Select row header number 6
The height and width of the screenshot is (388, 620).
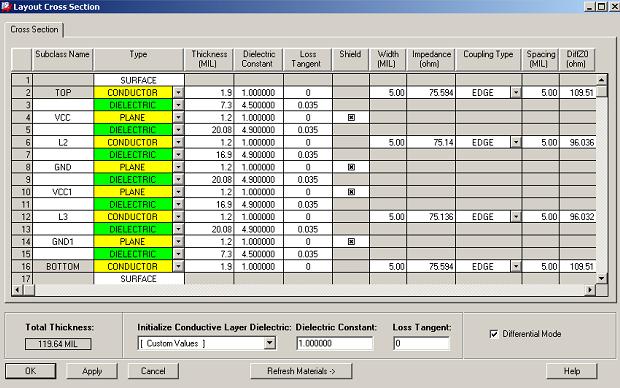(x=22, y=142)
